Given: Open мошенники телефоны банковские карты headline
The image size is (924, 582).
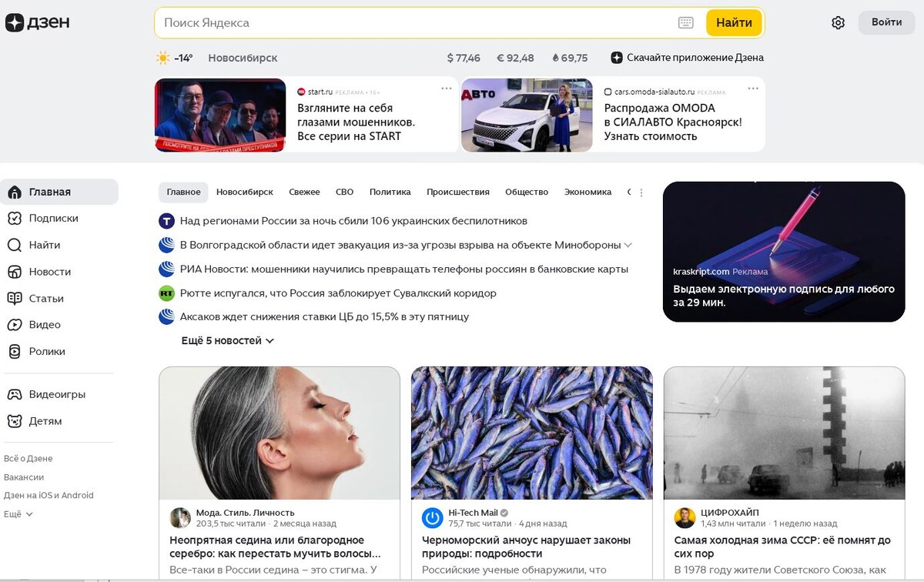Looking at the screenshot, I should coord(404,269).
